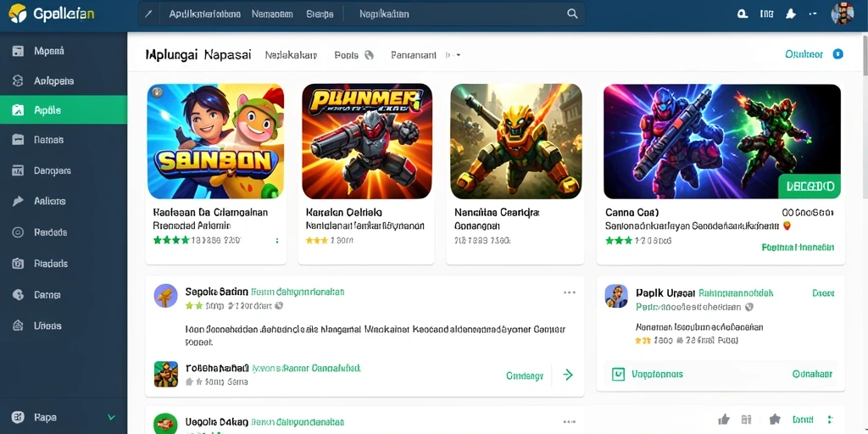The image size is (868, 434).
Task: Click the bell notification icon
Action: pos(791,14)
